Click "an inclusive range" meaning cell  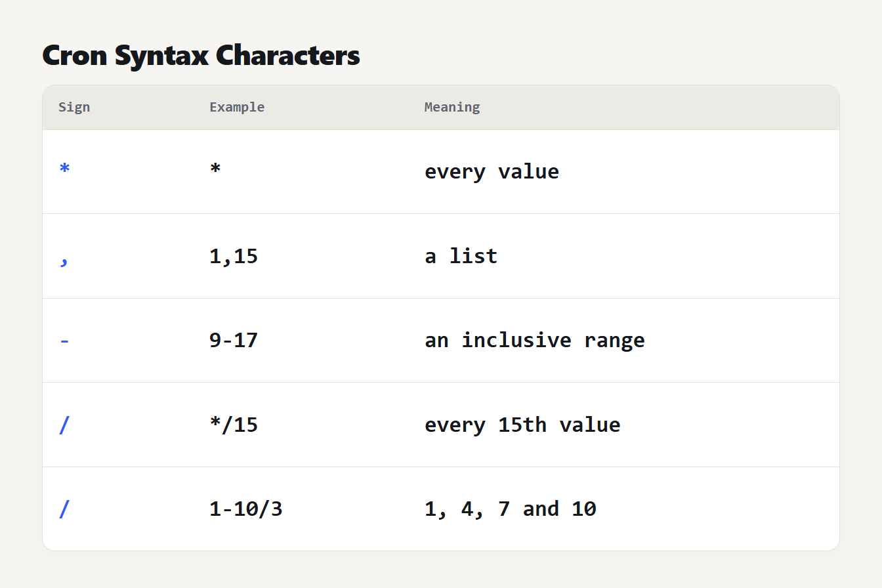(535, 340)
